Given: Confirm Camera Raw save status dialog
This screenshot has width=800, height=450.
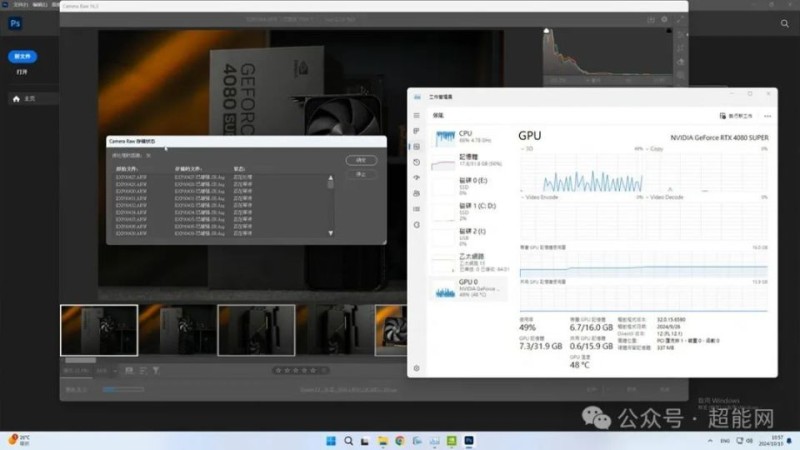Looking at the screenshot, I should click(361, 160).
